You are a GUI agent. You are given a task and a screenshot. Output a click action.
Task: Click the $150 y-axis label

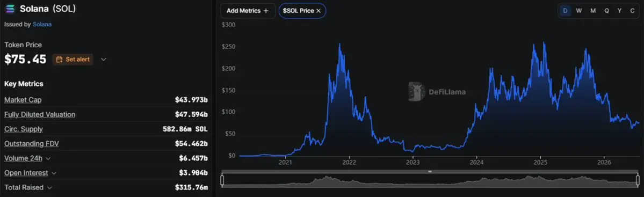click(x=228, y=90)
